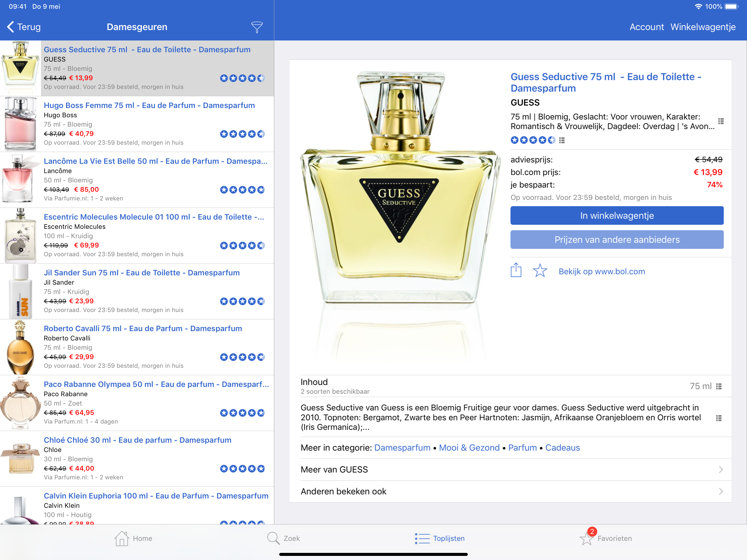Tap the Damesgeuren header title

point(137,27)
